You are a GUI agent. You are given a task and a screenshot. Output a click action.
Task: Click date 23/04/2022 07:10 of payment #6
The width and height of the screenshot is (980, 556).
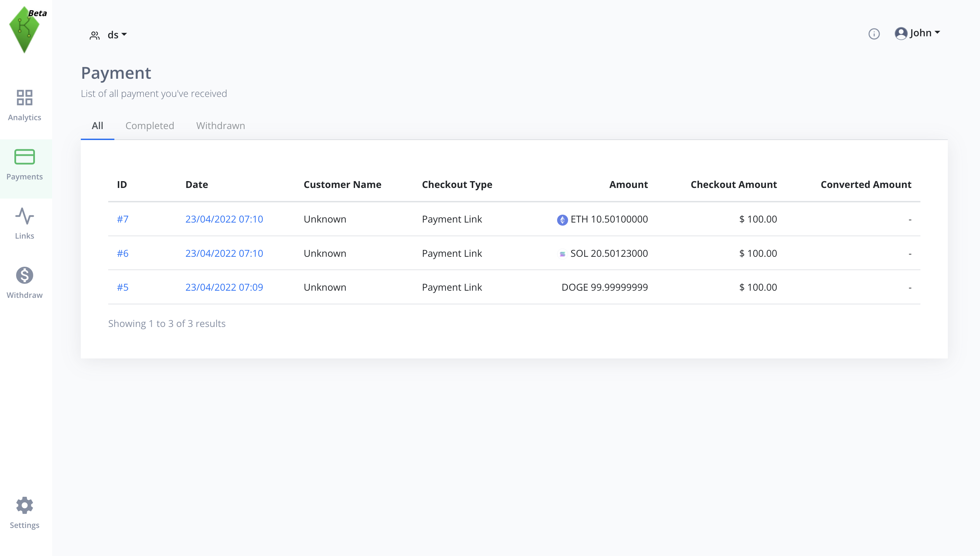click(x=224, y=253)
